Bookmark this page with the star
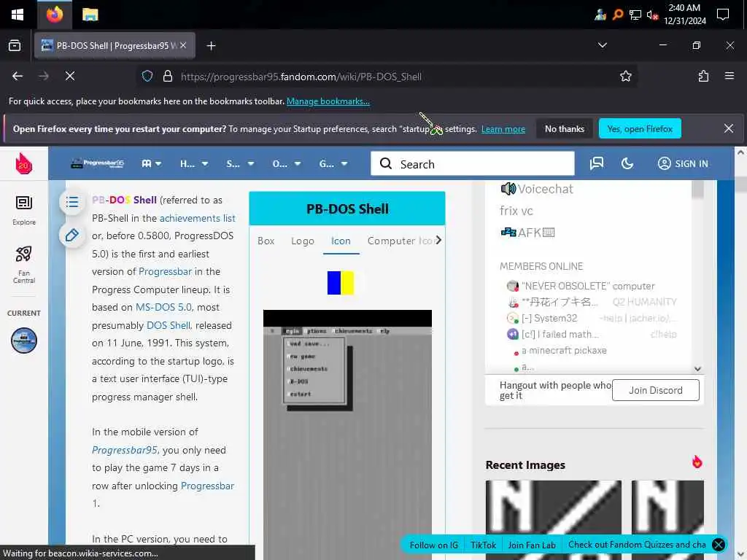Viewport: 747px width, 560px height. [625, 76]
